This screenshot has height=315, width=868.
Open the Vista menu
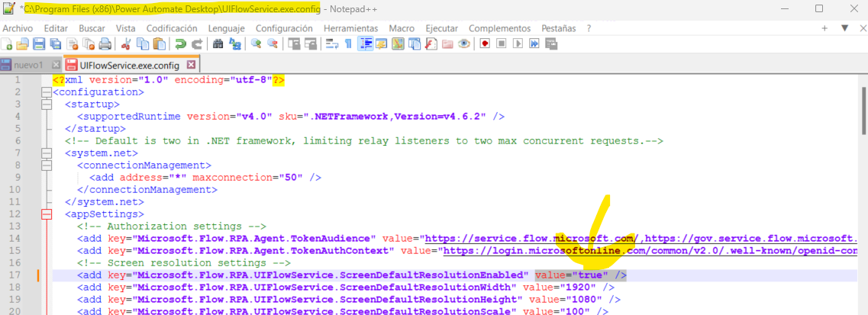tap(126, 28)
